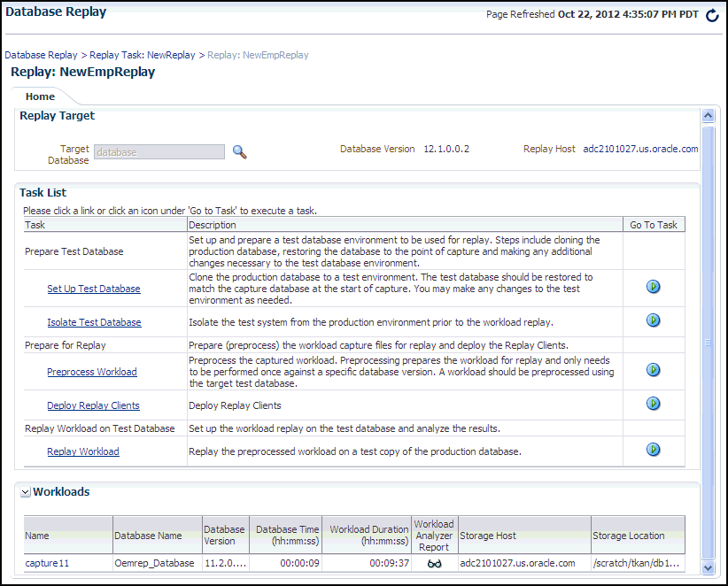The image size is (728, 586).
Task: Run the Deploy Replay Clients task icon
Action: point(654,404)
